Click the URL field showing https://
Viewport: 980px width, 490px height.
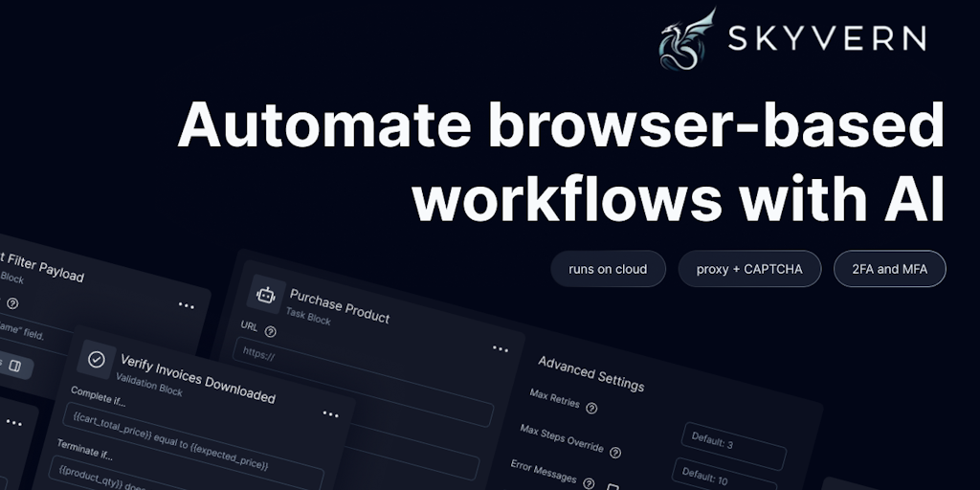[x=363, y=382]
